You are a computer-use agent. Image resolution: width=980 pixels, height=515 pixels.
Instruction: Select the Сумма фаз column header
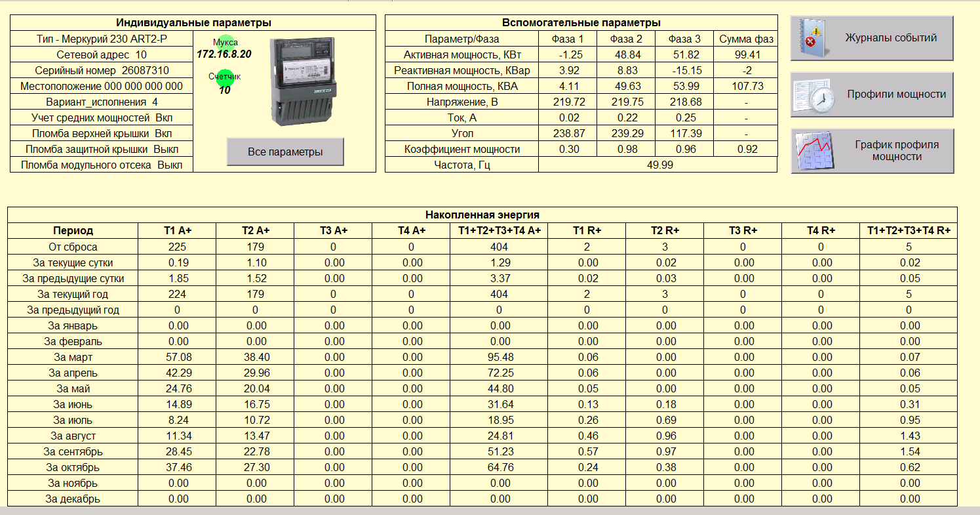(746, 39)
